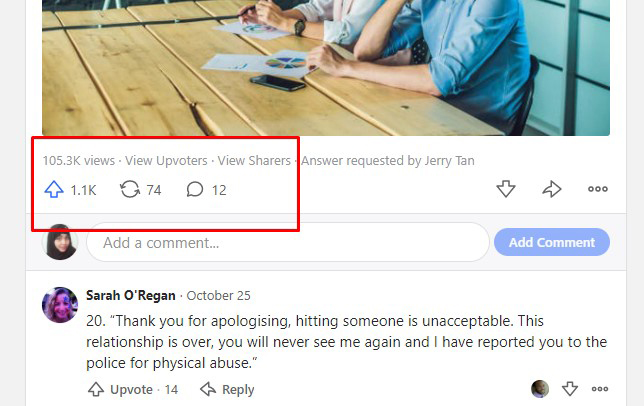644x406 pixels.
Task: Open answer's three-dot more options menu
Action: pyautogui.click(x=598, y=189)
